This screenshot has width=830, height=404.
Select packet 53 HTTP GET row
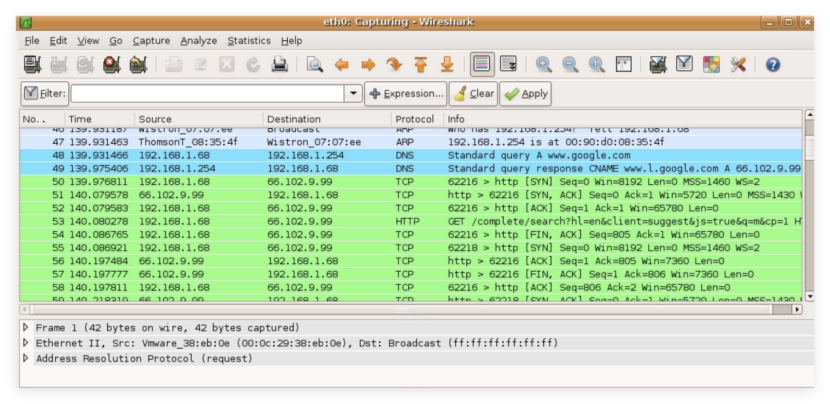pos(411,221)
